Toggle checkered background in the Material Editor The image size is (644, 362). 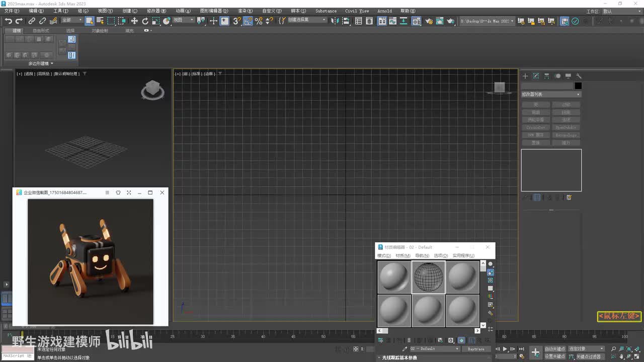[491, 280]
